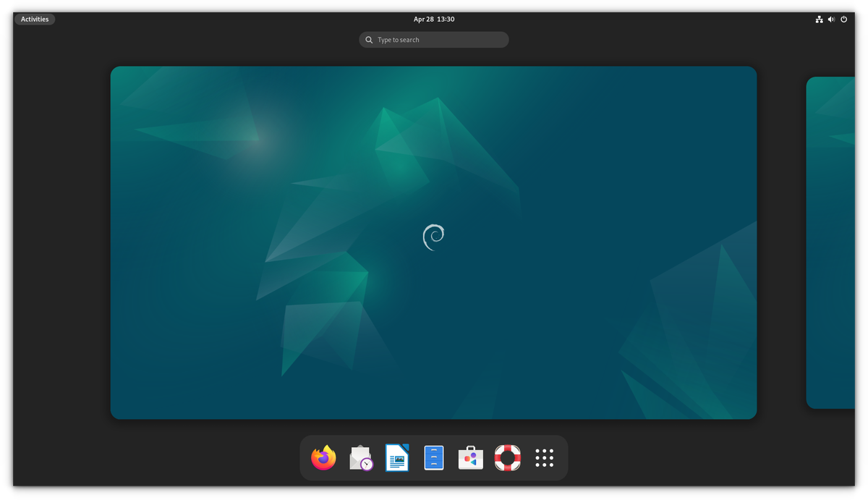Select the current workspace preview
Viewport: 868px width, 500px height.
433,242
